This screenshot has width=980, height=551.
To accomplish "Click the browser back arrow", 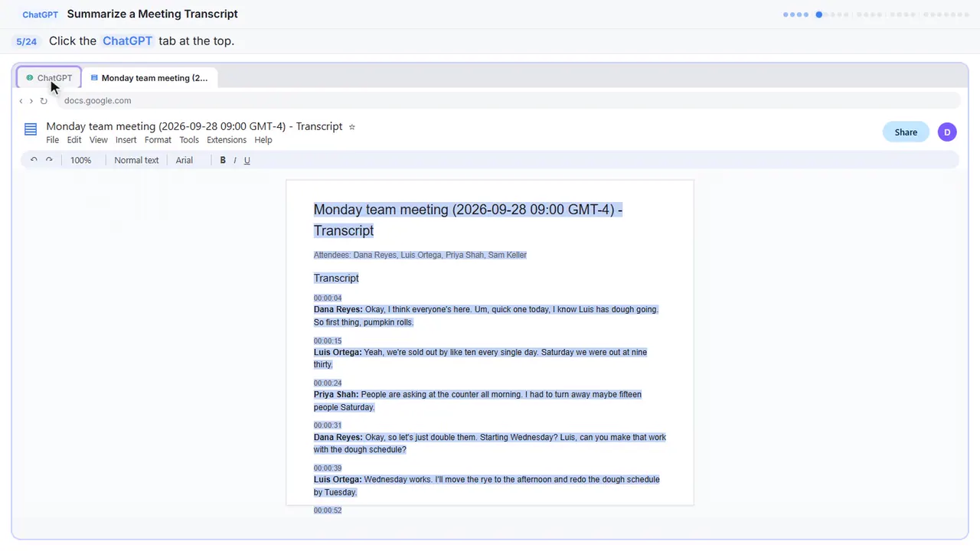I will [x=21, y=101].
